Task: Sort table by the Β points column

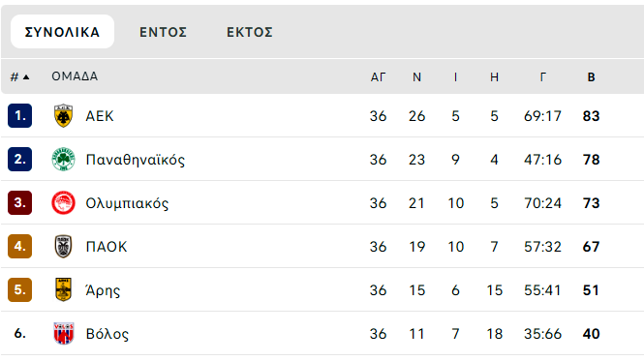Action: [x=591, y=76]
